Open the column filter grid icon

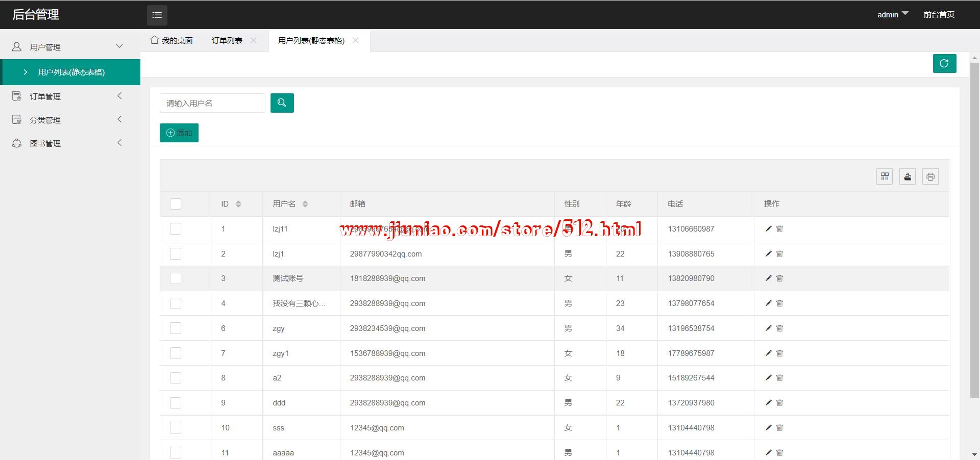885,176
